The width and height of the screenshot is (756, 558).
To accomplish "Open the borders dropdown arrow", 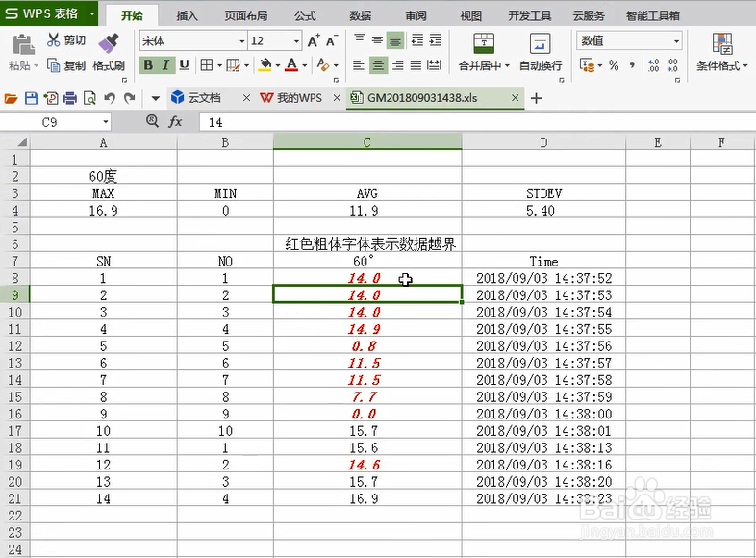I will pyautogui.click(x=220, y=65).
